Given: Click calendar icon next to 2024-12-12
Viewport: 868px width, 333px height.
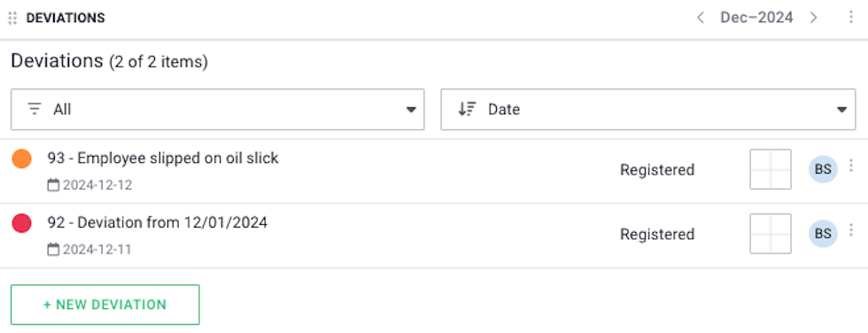Looking at the screenshot, I should (x=53, y=185).
